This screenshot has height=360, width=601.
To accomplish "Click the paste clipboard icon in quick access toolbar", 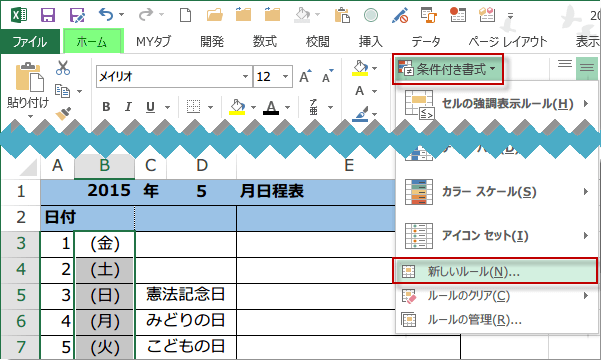I will (x=342, y=15).
